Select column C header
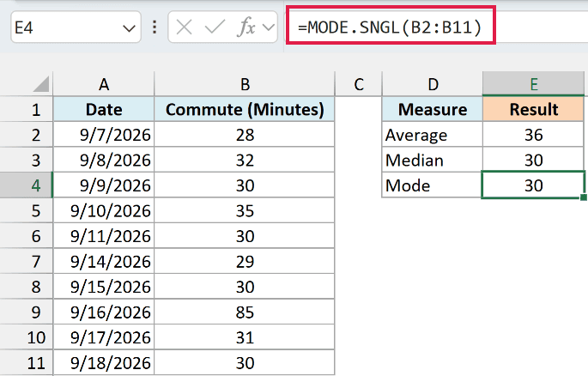588x376 pixels. click(359, 84)
